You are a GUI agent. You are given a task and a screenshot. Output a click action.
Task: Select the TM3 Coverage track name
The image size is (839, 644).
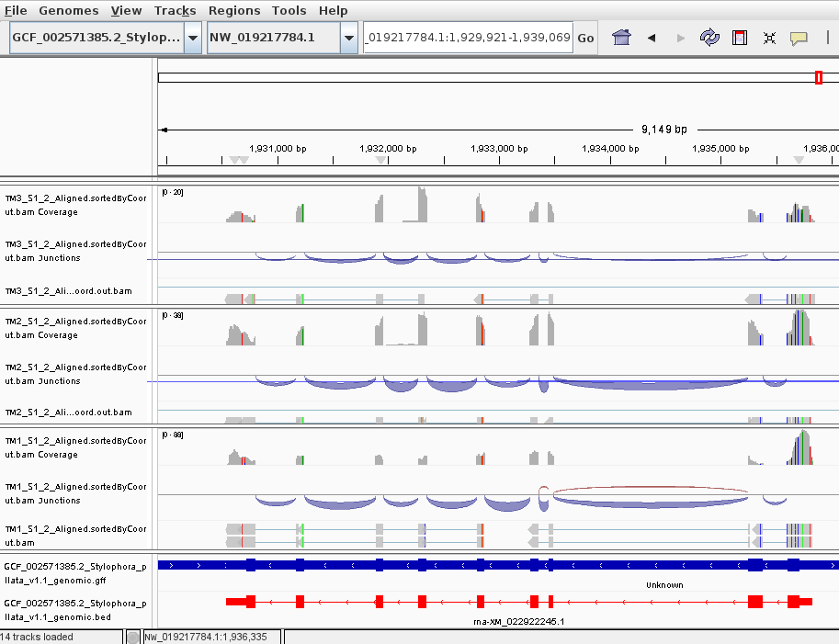75,206
